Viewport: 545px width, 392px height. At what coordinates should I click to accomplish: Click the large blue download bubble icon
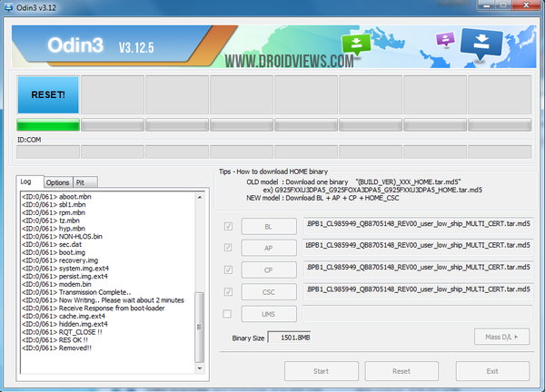click(481, 42)
